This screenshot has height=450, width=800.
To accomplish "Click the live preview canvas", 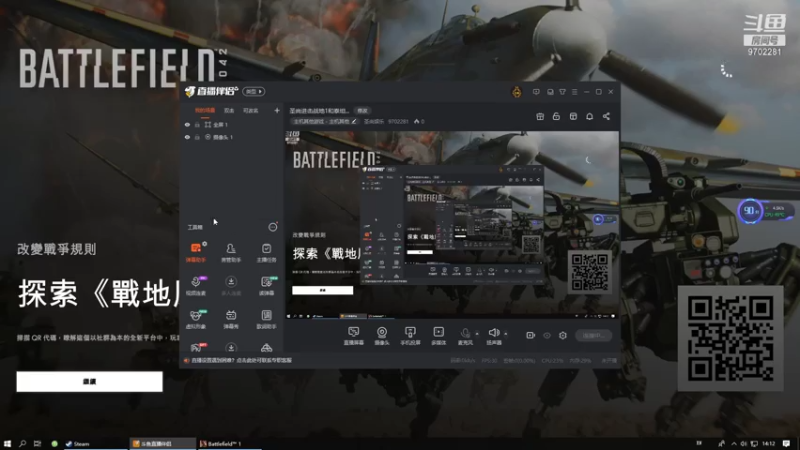I will click(452, 225).
